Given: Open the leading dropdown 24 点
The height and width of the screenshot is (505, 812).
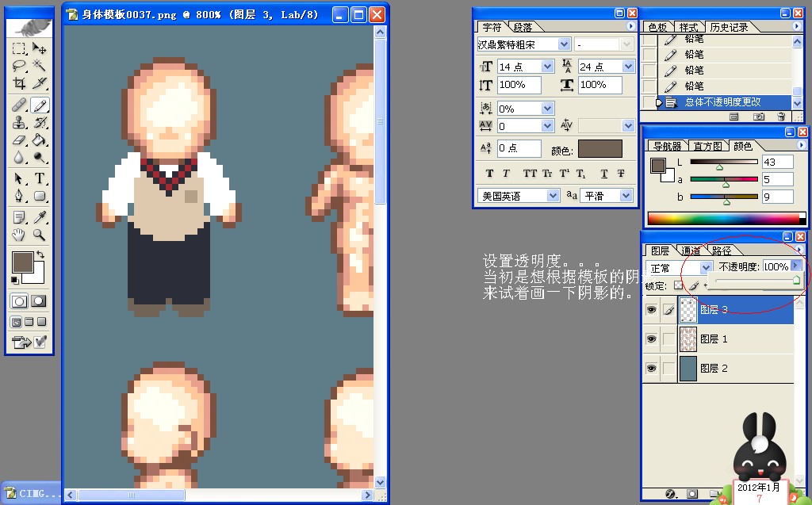Looking at the screenshot, I should click(628, 67).
